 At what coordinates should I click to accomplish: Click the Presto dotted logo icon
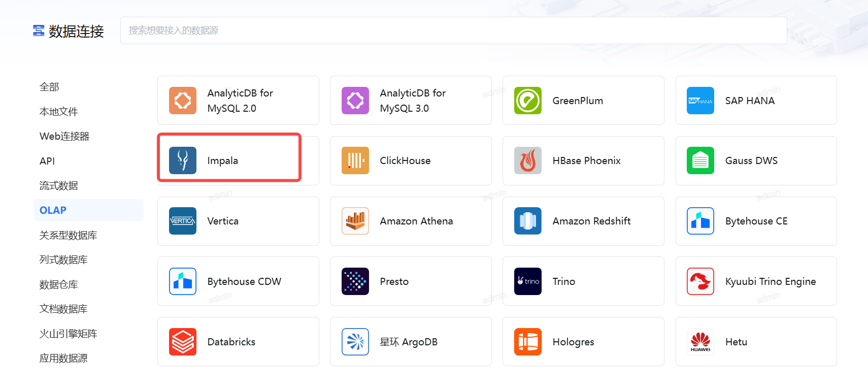pyautogui.click(x=355, y=281)
